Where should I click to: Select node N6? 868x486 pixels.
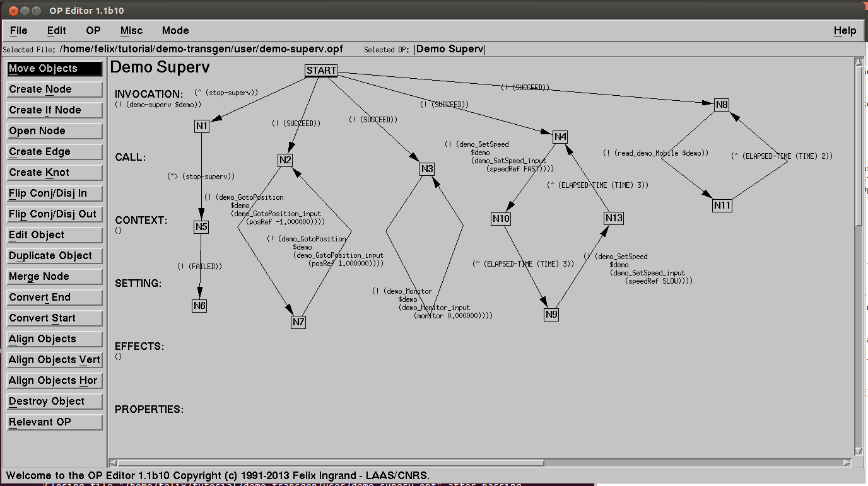click(x=199, y=306)
